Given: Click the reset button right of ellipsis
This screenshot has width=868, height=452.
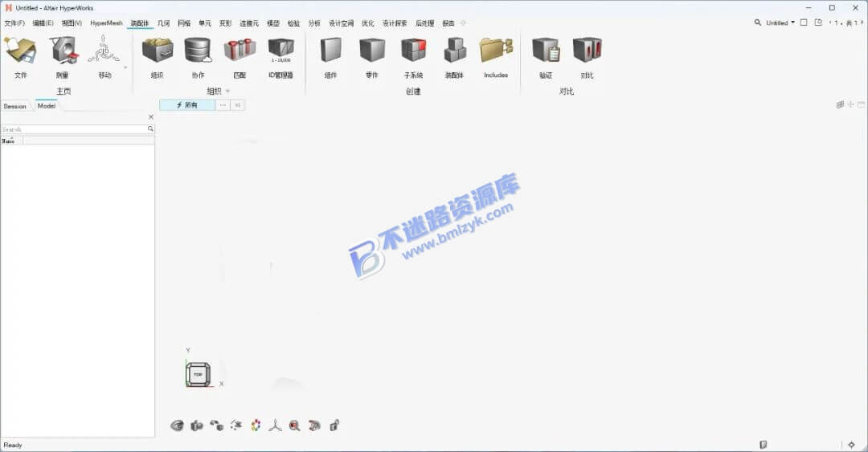Looking at the screenshot, I should pos(237,105).
